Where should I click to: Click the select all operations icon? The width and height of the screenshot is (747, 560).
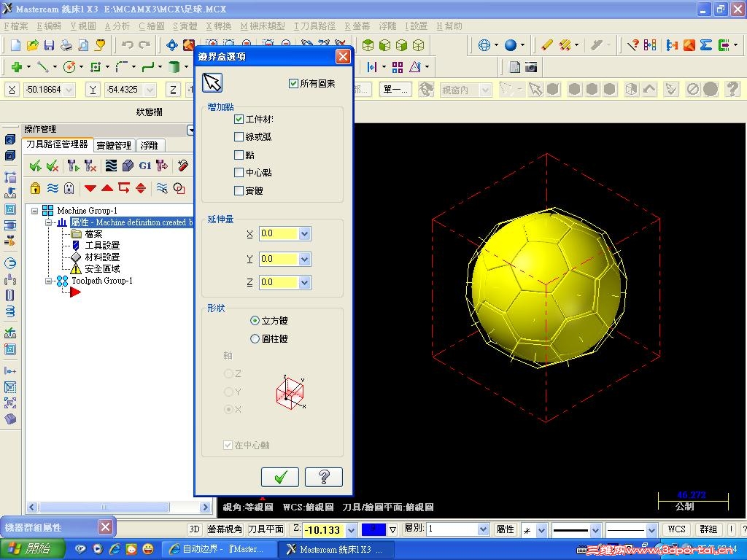[35, 166]
